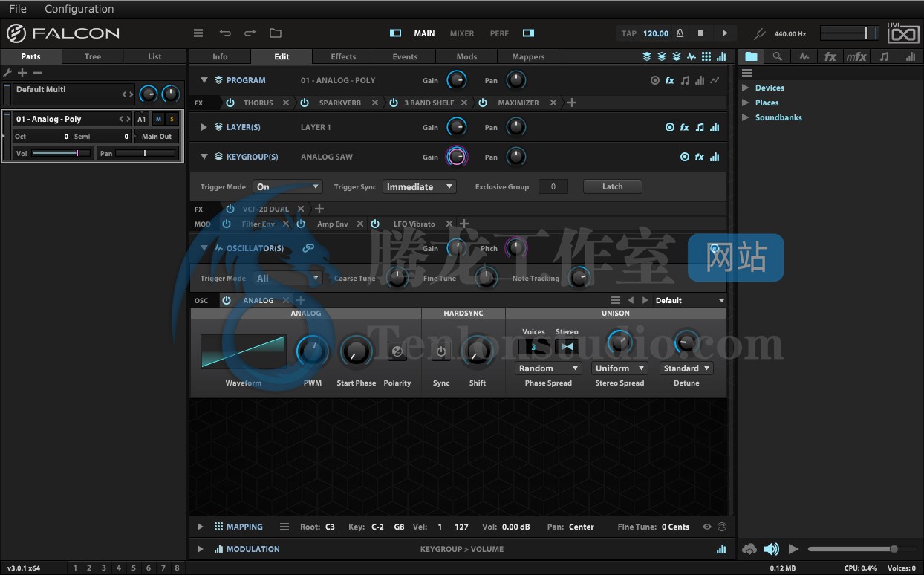Viewport: 924px width, 575px height.
Task: Open the Configuration menu
Action: (79, 9)
